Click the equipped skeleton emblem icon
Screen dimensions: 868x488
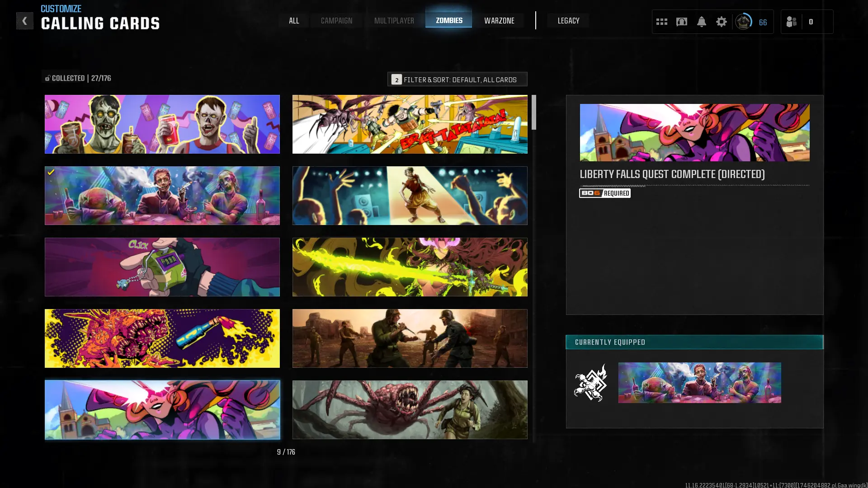point(590,383)
